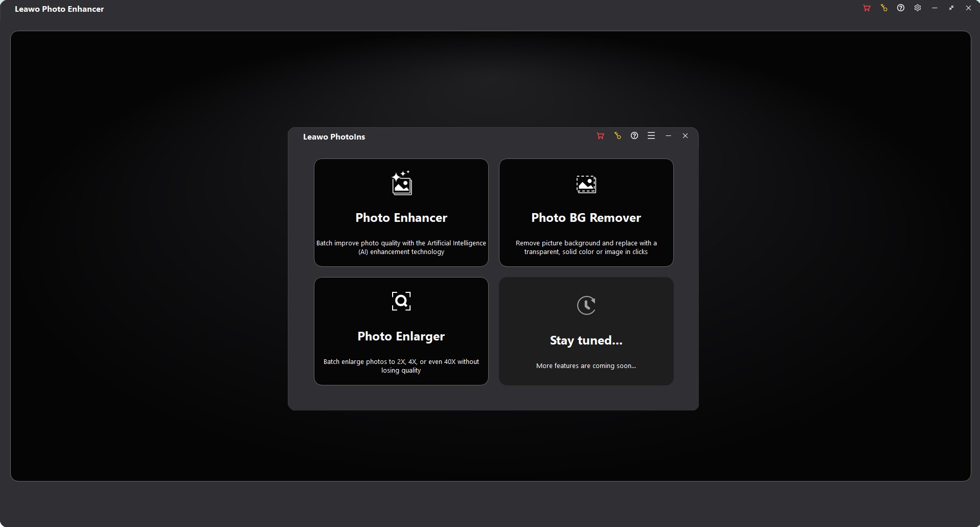Screen dimensions: 980x527
Task: Launch the Photo BG Remover module
Action: pyautogui.click(x=586, y=213)
